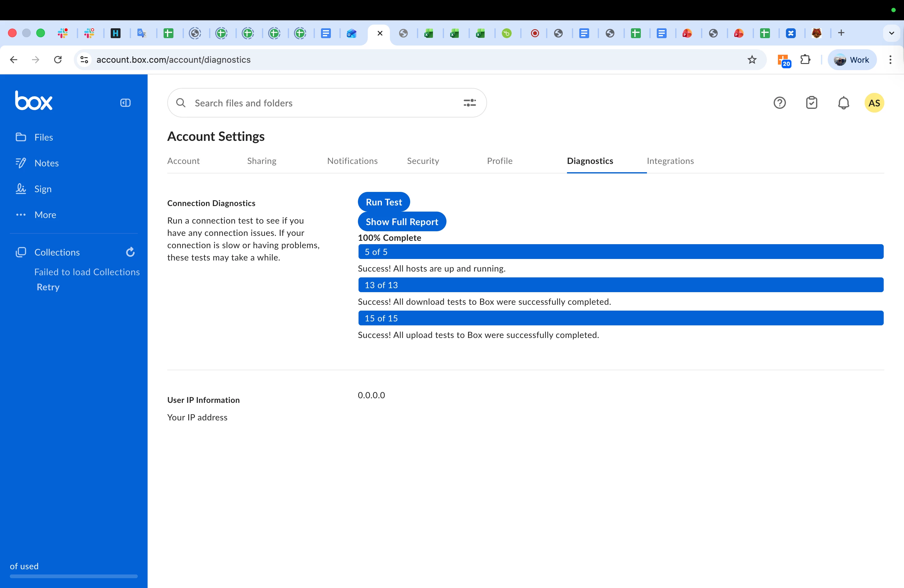
Task: Click Retry to reload Collections
Action: 48,287
